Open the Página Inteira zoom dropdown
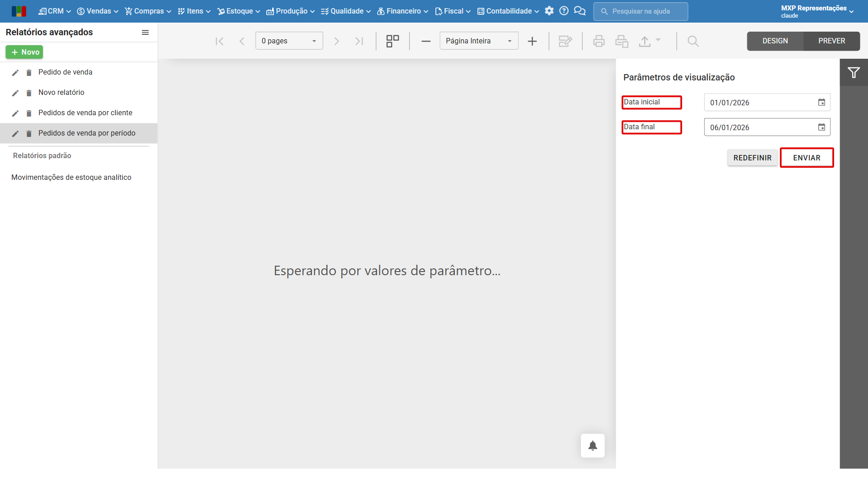 pos(479,41)
